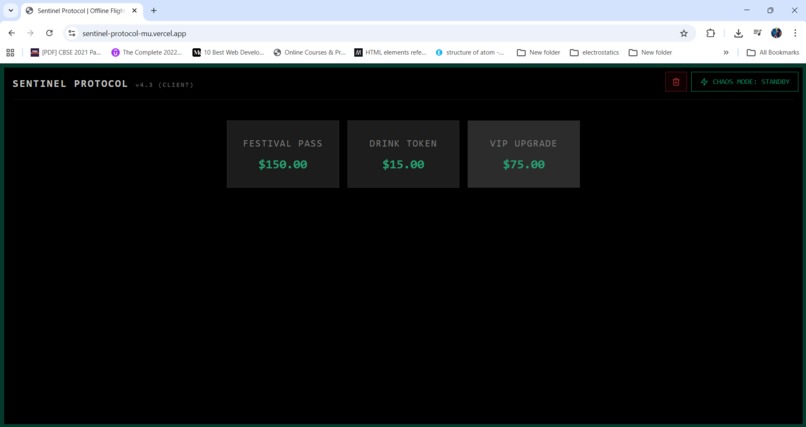Focus the address bar URL
Image resolution: width=806 pixels, height=427 pixels.
134,33
